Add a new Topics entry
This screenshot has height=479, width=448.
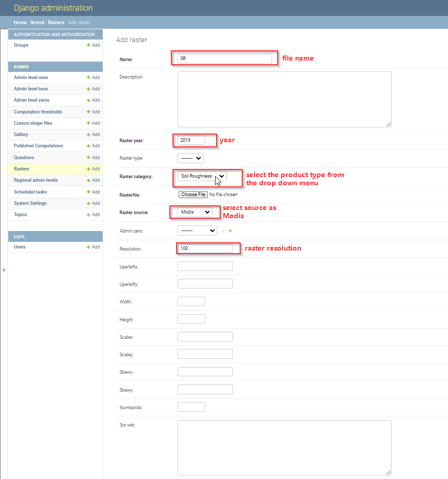click(x=93, y=215)
